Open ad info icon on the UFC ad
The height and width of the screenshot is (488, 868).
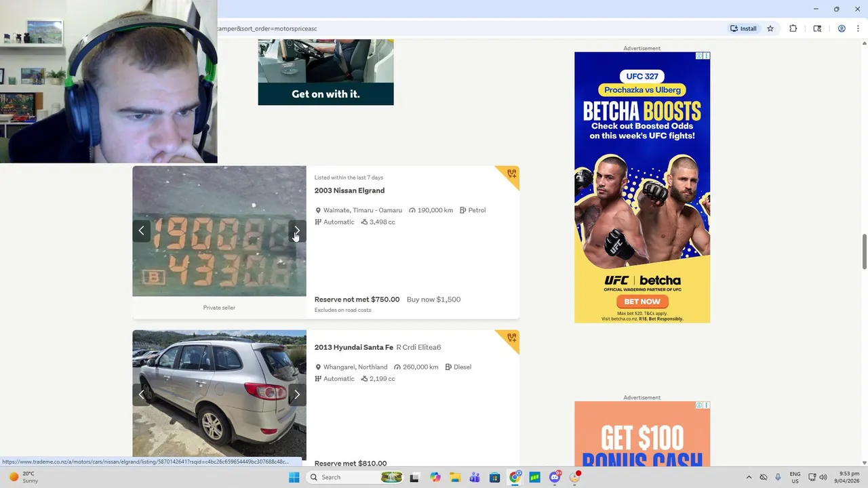pos(700,56)
